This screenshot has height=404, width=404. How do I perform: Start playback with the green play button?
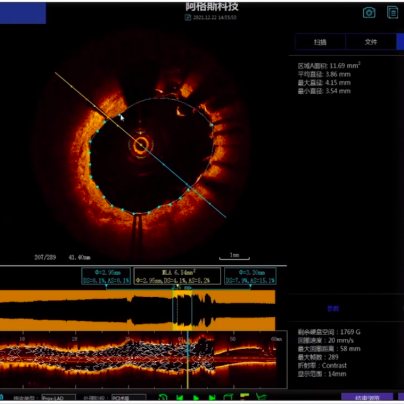pyautogui.click(x=196, y=397)
